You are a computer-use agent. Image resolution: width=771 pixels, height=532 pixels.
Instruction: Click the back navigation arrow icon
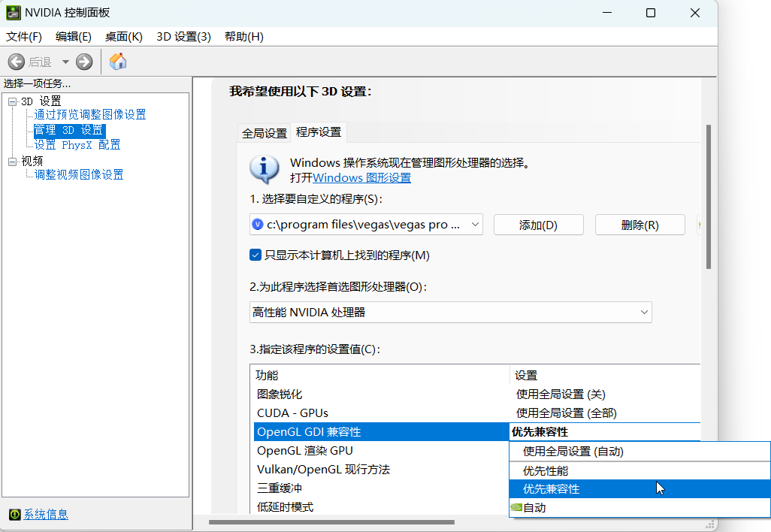point(17,61)
